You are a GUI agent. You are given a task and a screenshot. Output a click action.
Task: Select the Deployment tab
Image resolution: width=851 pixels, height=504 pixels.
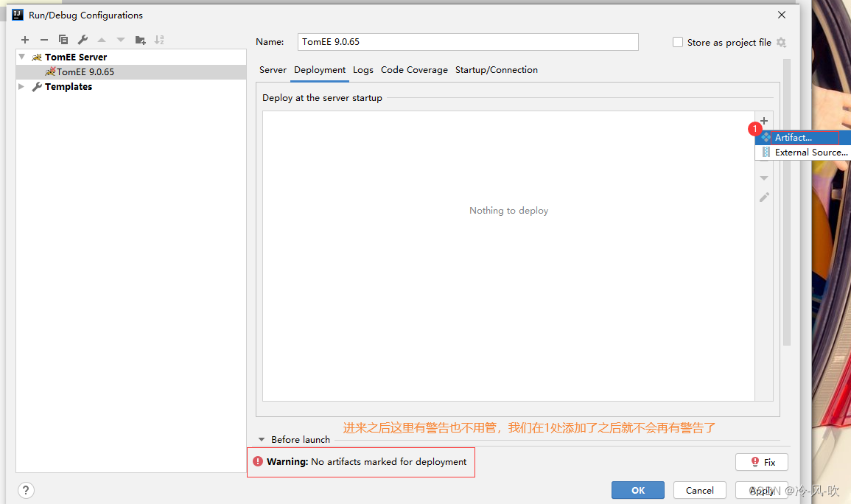pos(320,70)
